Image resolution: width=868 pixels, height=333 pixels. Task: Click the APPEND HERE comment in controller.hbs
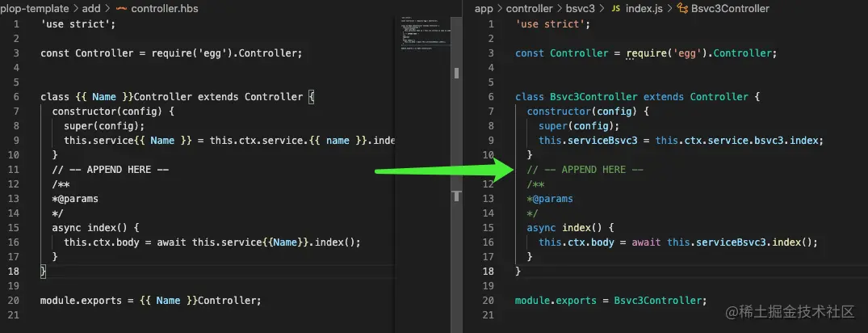click(110, 170)
